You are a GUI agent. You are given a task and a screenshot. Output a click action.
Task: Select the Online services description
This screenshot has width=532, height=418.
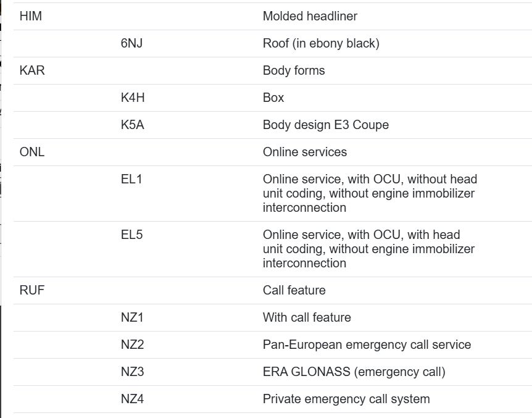point(305,152)
